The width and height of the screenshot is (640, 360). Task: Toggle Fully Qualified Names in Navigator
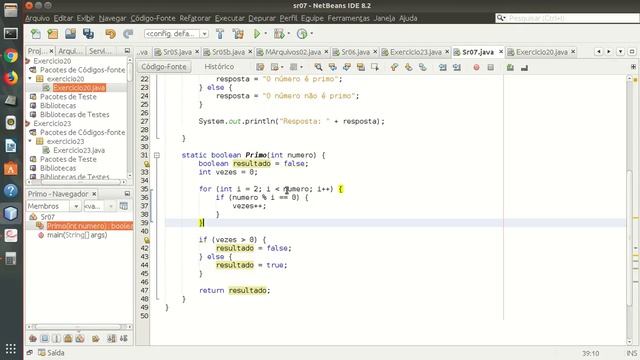[96, 338]
